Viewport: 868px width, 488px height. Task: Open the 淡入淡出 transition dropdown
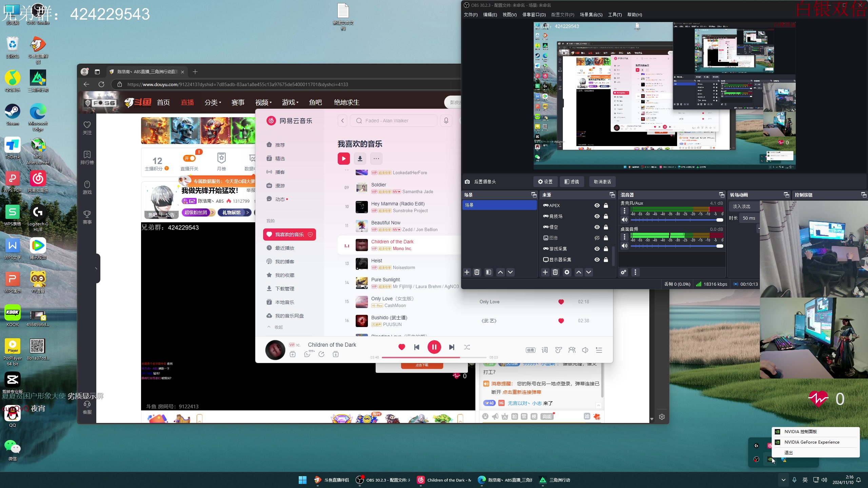tap(745, 206)
